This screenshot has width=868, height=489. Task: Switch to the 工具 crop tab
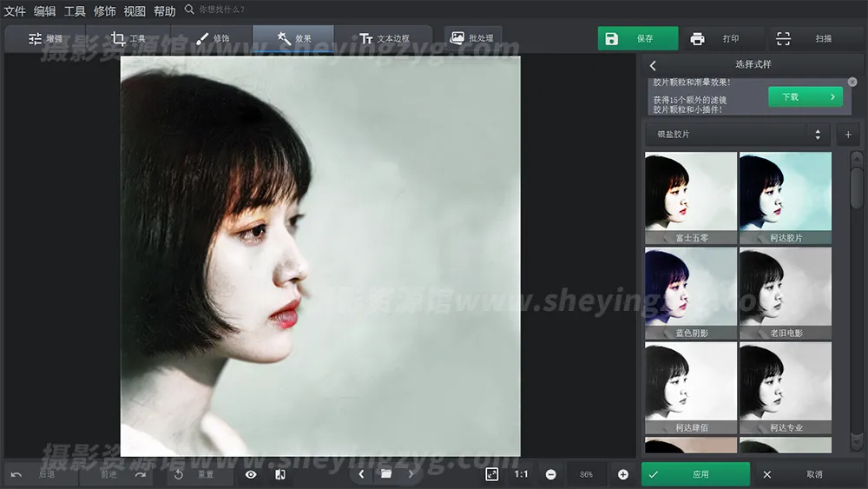click(x=128, y=39)
